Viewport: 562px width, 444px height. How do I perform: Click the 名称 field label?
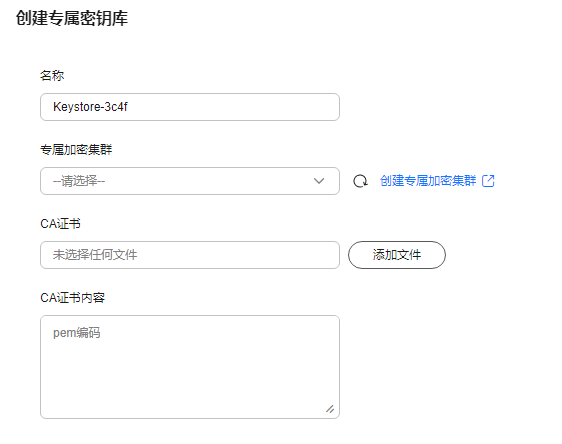pos(52,76)
